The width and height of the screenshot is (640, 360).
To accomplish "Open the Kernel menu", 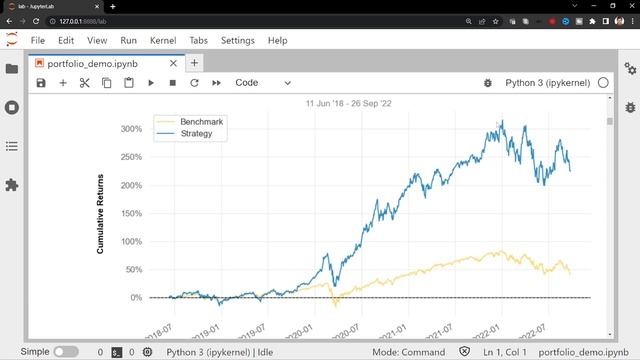I will point(163,40).
